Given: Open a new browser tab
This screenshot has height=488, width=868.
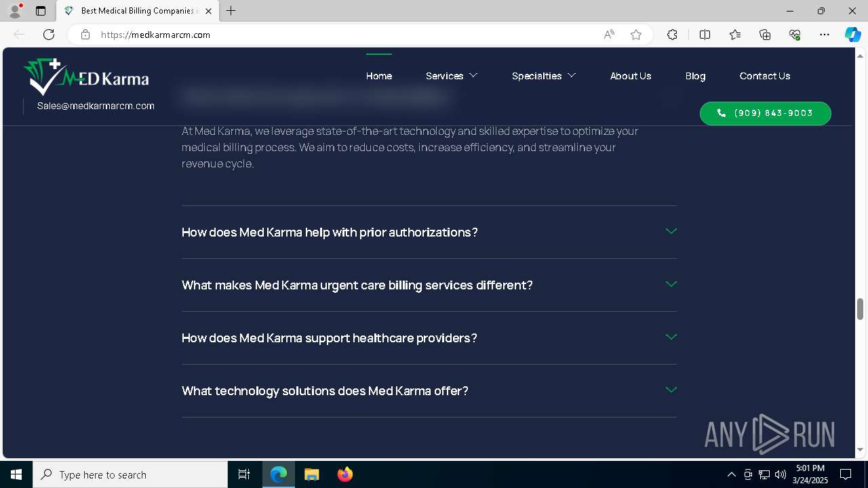Looking at the screenshot, I should (x=231, y=11).
